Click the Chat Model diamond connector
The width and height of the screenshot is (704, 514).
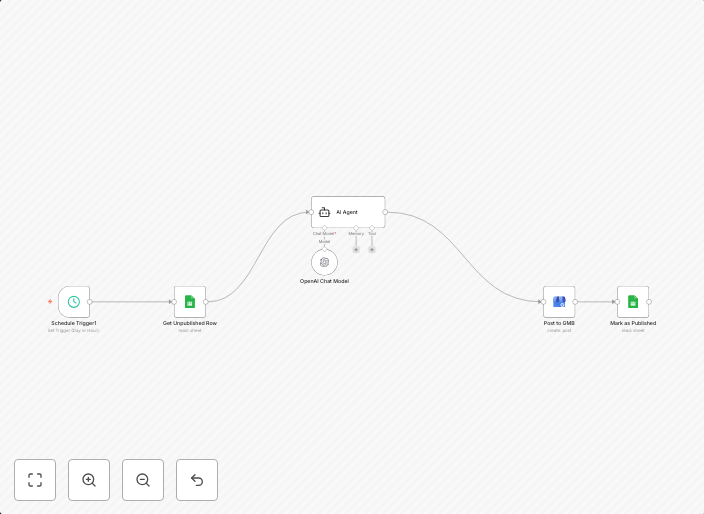[324, 228]
